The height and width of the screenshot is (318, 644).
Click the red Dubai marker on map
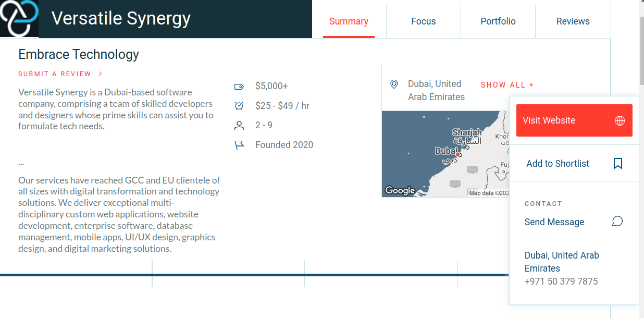(457, 154)
